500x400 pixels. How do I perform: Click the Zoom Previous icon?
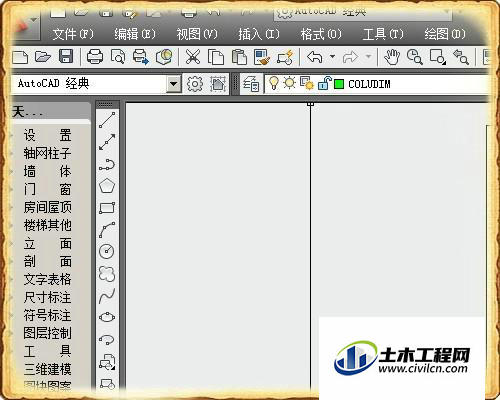[x=461, y=57]
